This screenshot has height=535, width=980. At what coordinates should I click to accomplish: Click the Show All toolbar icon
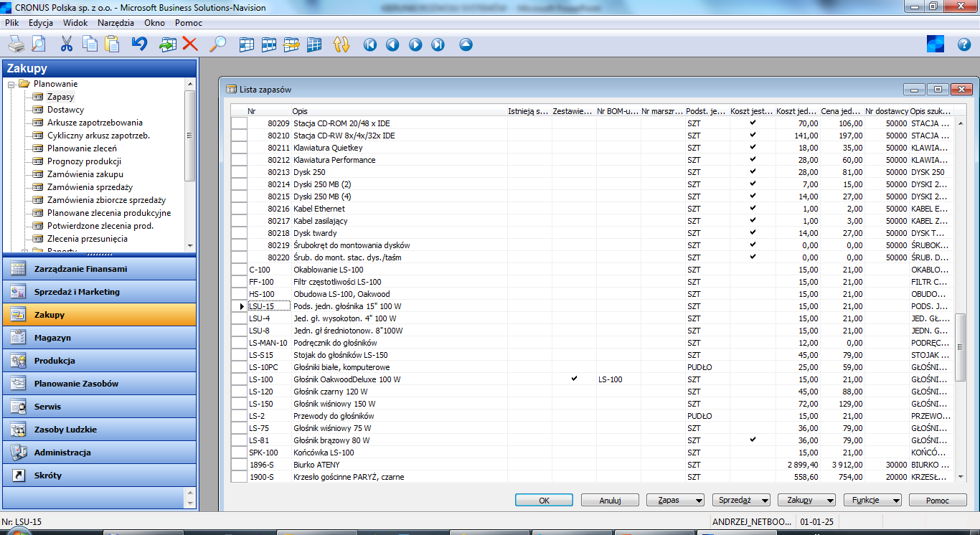coord(314,44)
